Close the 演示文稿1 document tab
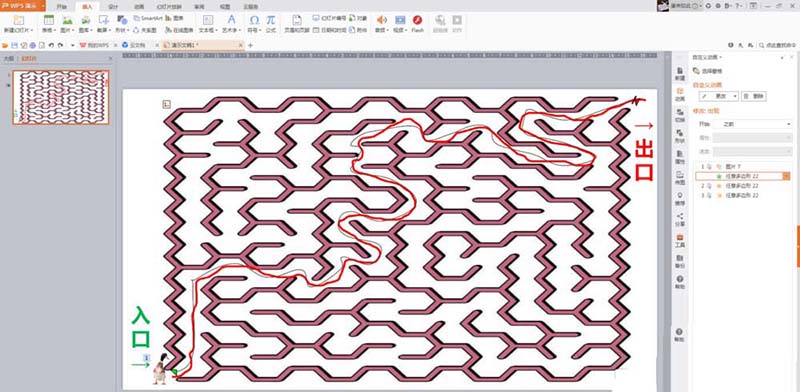 point(241,45)
